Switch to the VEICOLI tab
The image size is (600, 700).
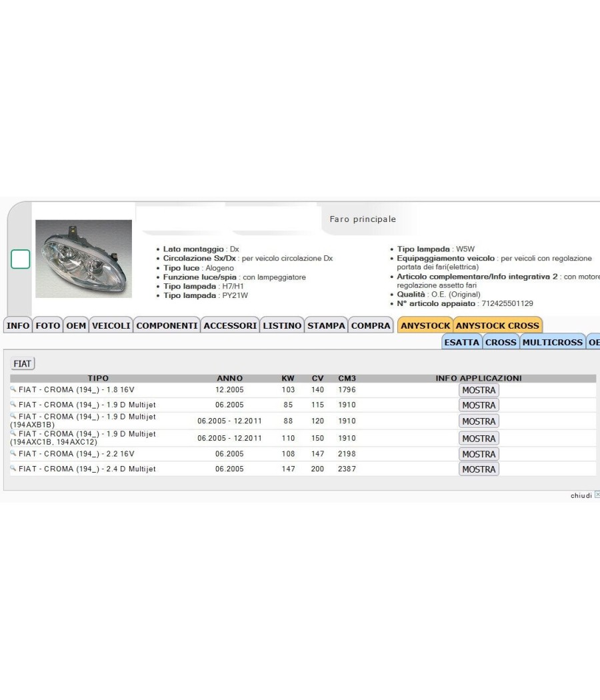(111, 325)
